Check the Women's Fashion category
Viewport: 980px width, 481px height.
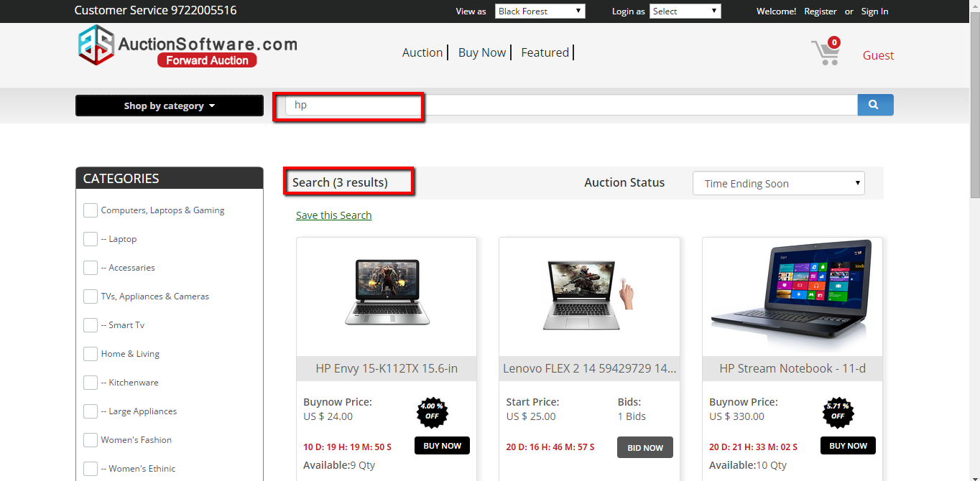tap(91, 440)
